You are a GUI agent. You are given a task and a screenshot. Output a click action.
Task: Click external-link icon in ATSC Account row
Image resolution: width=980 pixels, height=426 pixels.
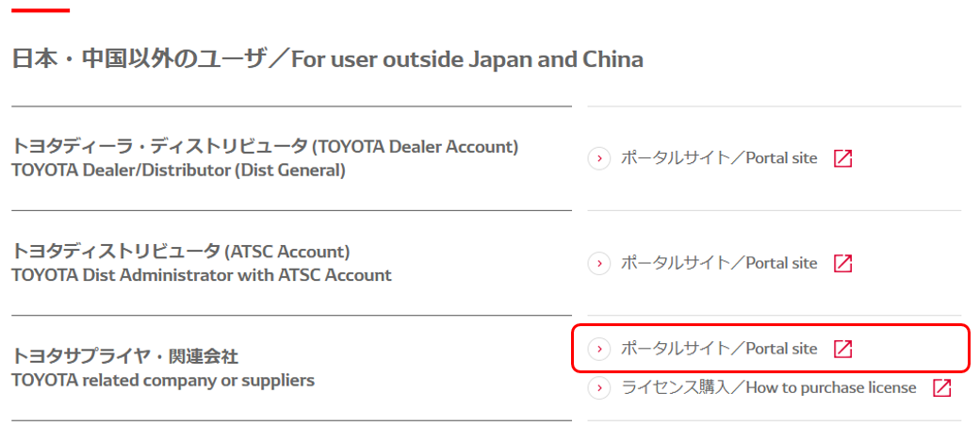pyautogui.click(x=843, y=264)
